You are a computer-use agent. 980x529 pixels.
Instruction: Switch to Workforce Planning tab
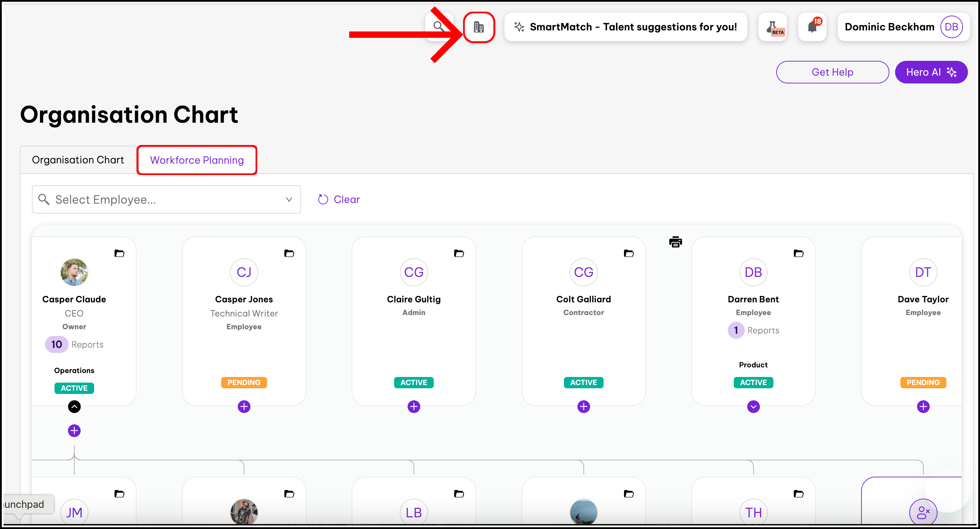[x=197, y=160]
